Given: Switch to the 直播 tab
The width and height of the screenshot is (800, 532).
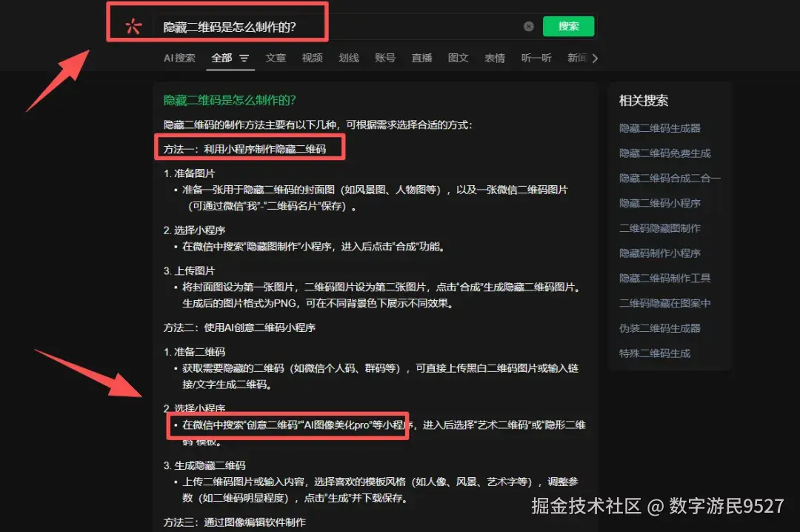Looking at the screenshot, I should pyautogui.click(x=421, y=57).
